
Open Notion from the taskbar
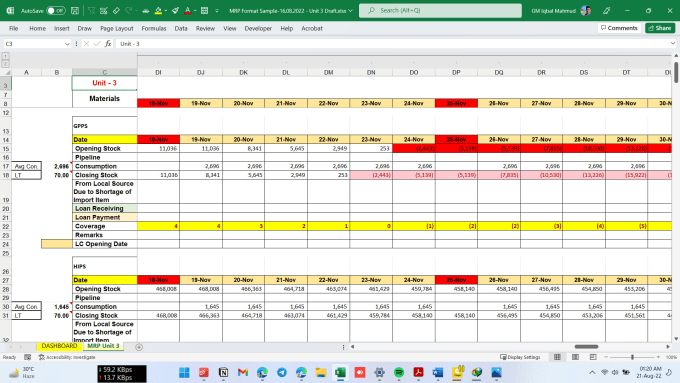click(223, 373)
